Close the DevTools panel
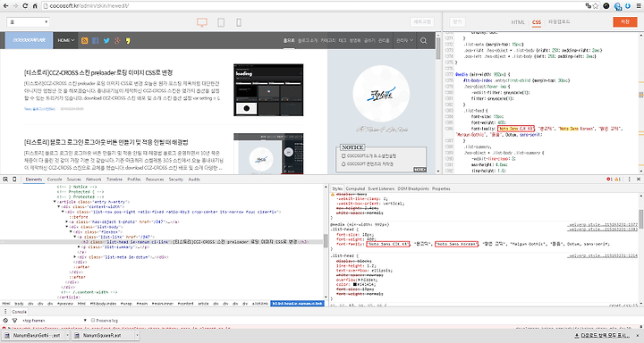 639,180
